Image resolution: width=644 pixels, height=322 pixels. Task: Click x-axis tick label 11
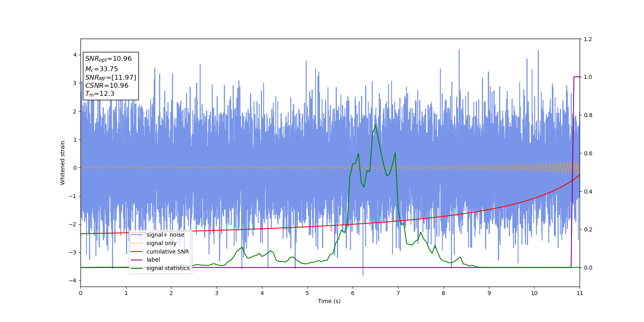[x=580, y=293]
